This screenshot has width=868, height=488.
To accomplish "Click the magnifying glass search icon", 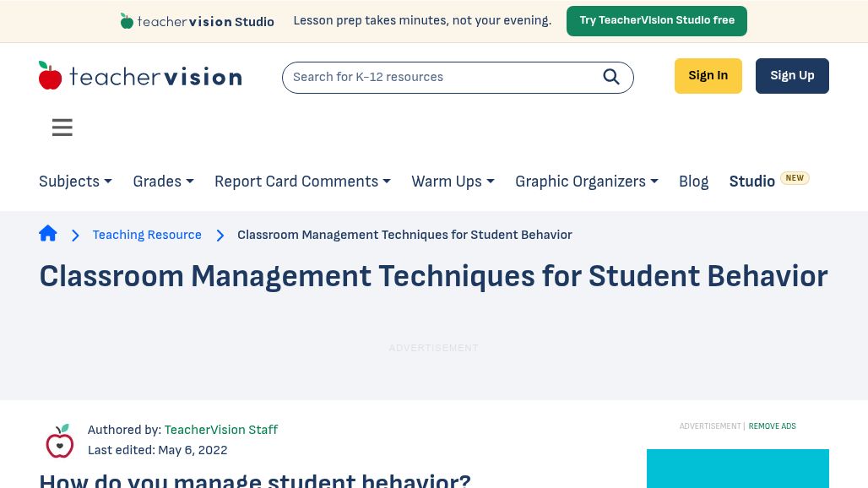I will (x=611, y=77).
